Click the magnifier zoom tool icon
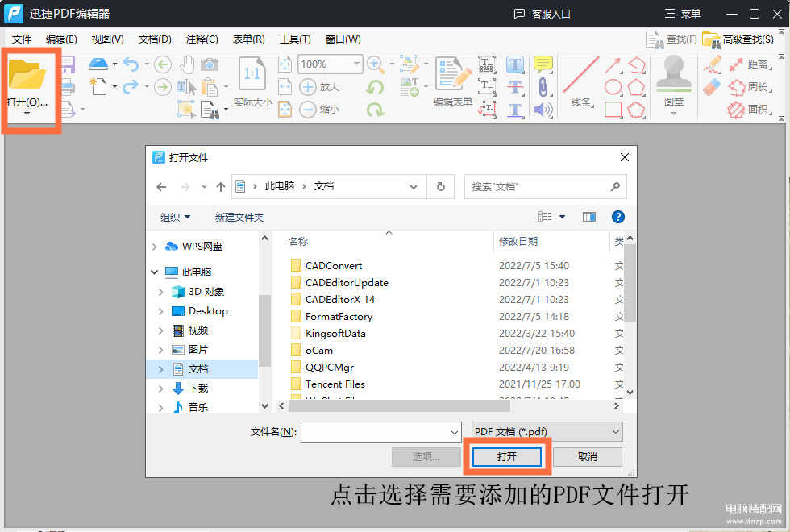 coord(376,64)
